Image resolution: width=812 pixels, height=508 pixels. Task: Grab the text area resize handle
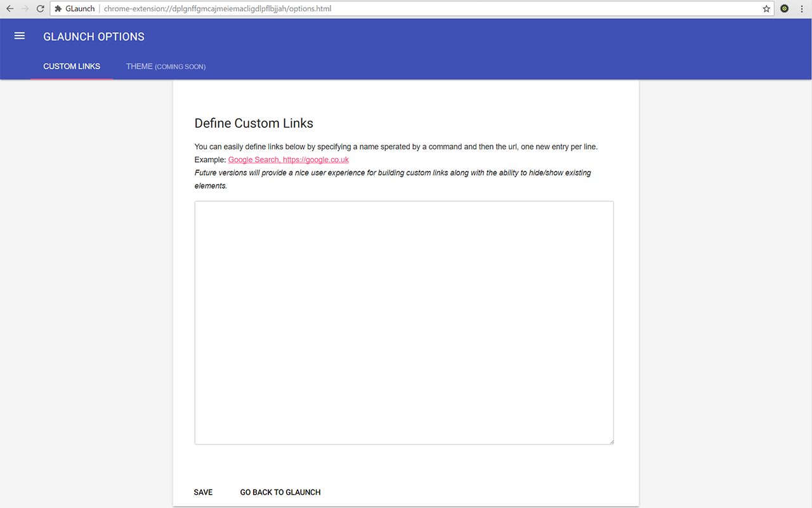pos(611,441)
